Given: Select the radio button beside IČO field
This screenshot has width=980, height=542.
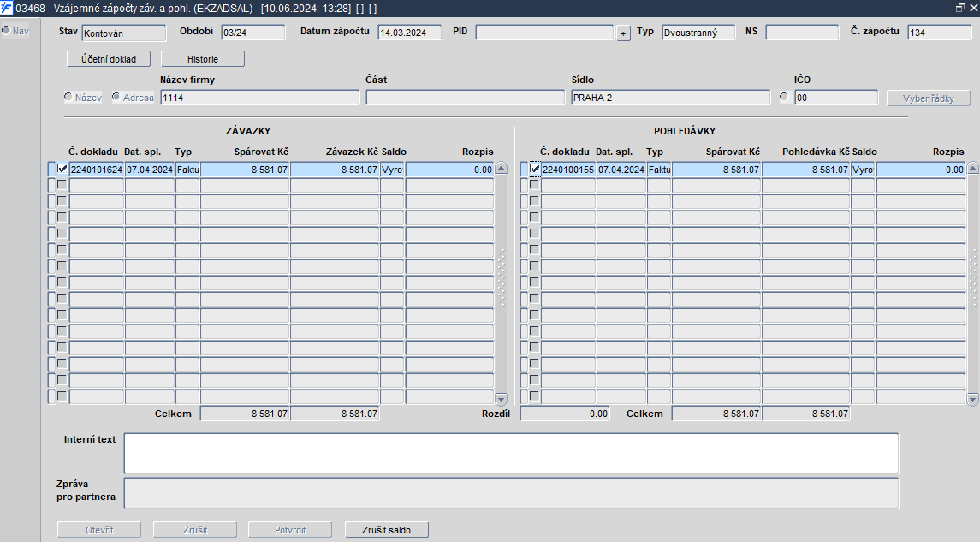Looking at the screenshot, I should pyautogui.click(x=784, y=97).
